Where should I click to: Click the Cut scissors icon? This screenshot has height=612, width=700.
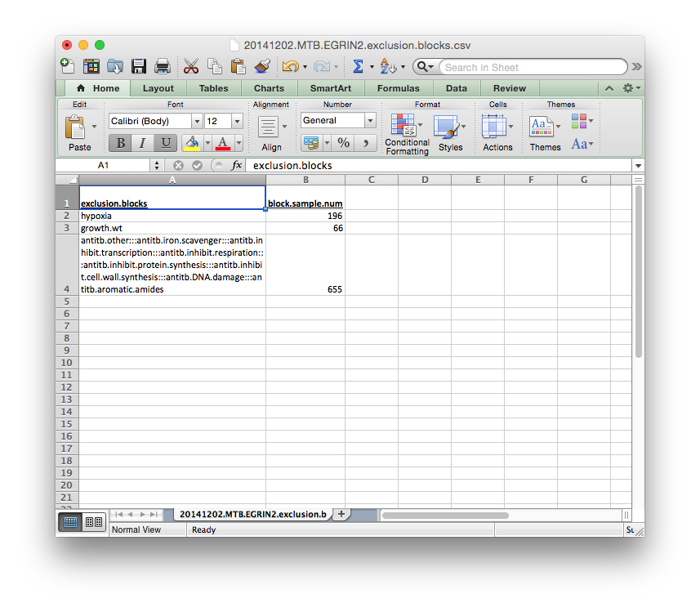click(190, 67)
